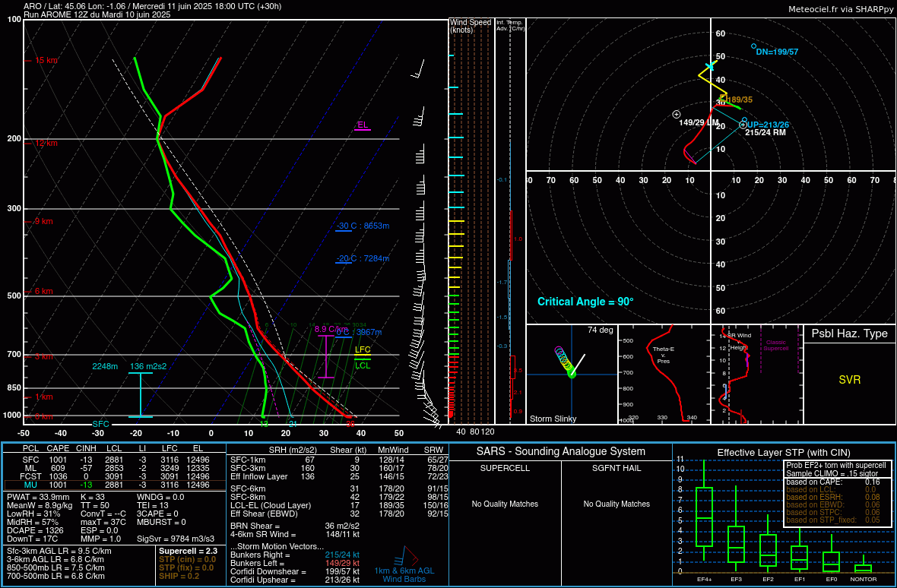Click the '0 C : 3967m' freezing level label
The height and width of the screenshot is (588, 897).
point(359,332)
